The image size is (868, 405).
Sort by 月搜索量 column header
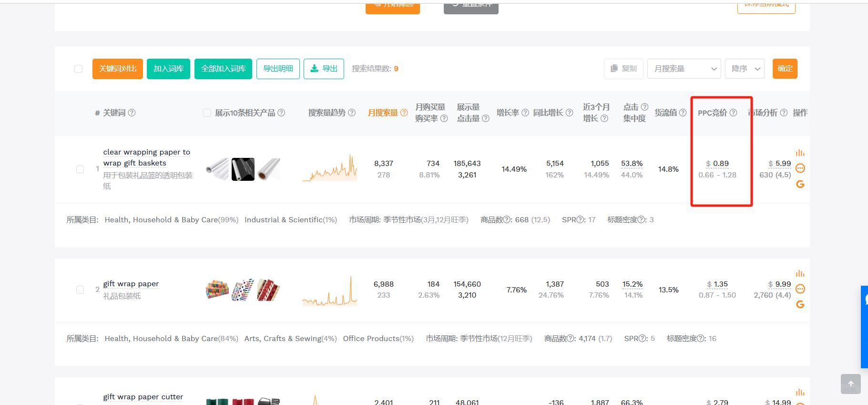point(383,113)
